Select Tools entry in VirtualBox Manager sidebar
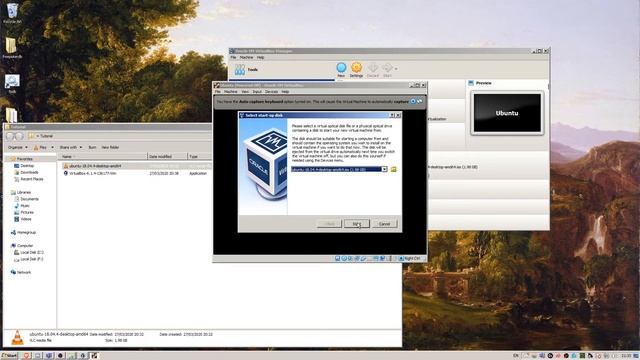The height and width of the screenshot is (360, 640). [x=253, y=70]
